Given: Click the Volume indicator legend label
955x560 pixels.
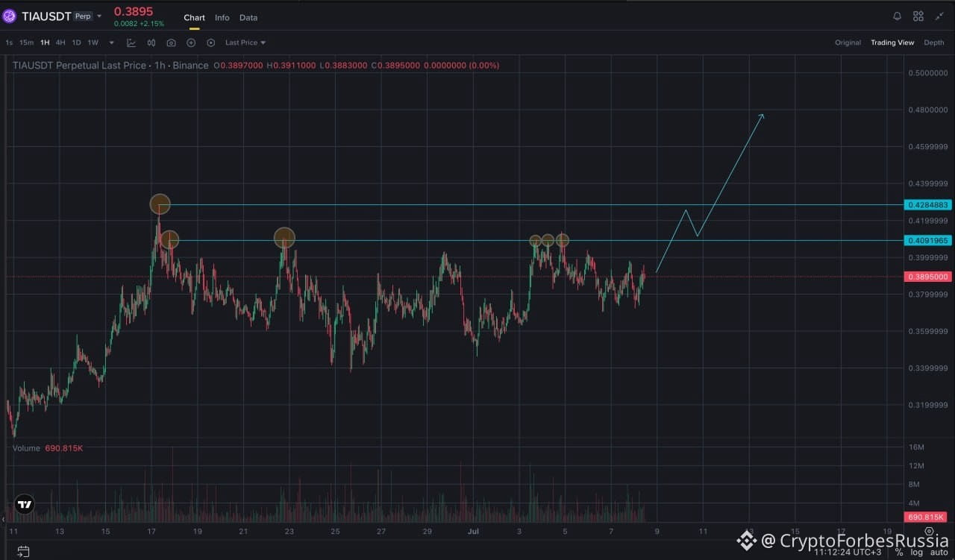Looking at the screenshot, I should [27, 448].
